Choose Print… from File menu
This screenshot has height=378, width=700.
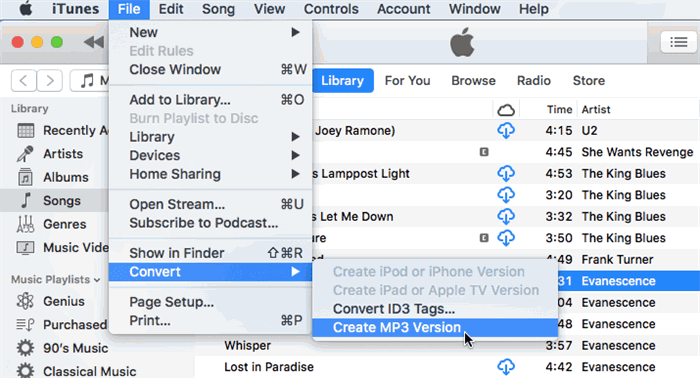point(210,320)
